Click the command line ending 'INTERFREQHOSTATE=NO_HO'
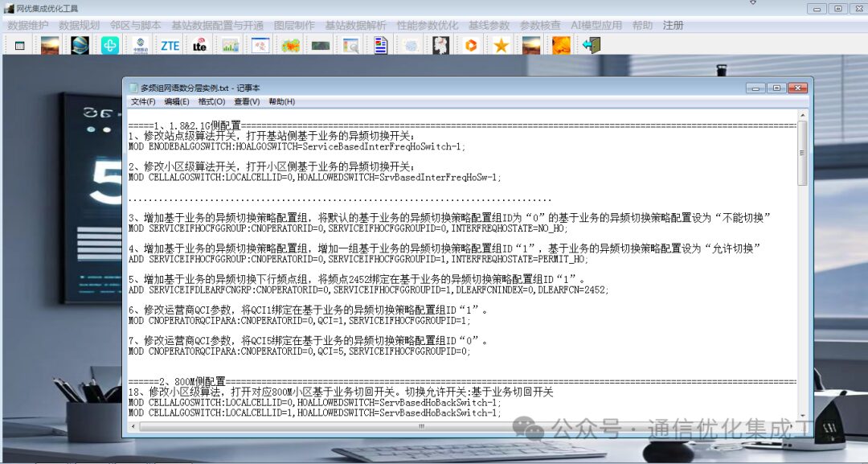 tap(348, 228)
